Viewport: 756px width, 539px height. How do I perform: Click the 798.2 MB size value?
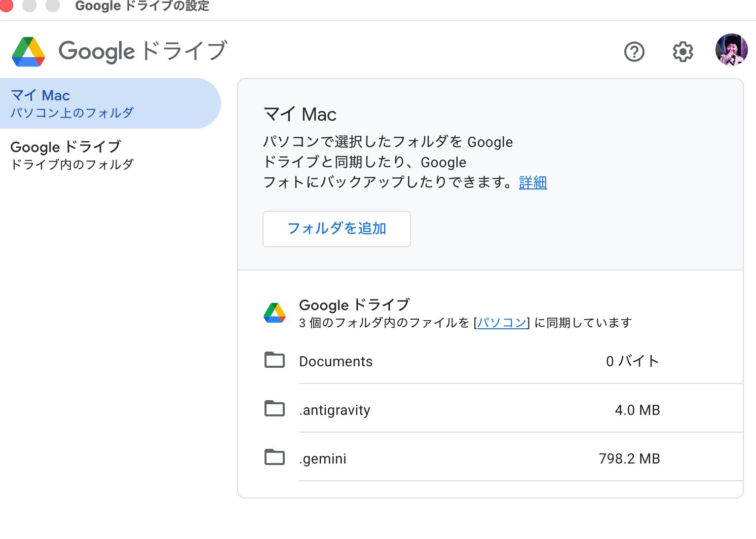click(629, 458)
